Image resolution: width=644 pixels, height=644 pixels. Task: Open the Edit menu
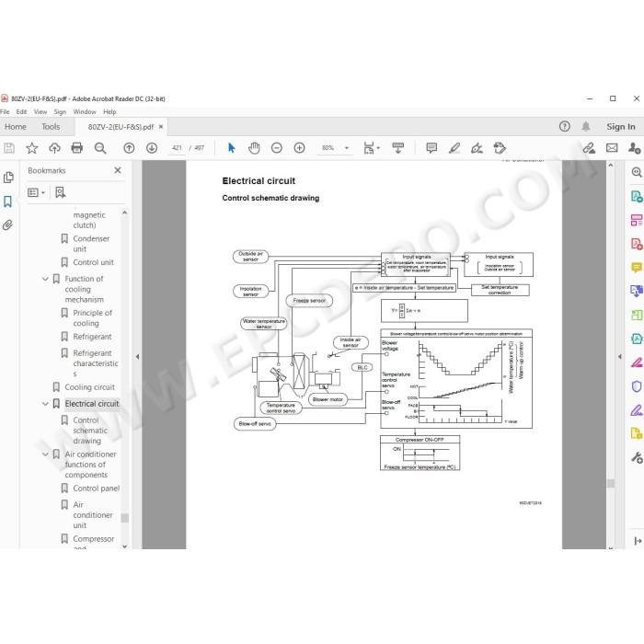[x=21, y=111]
